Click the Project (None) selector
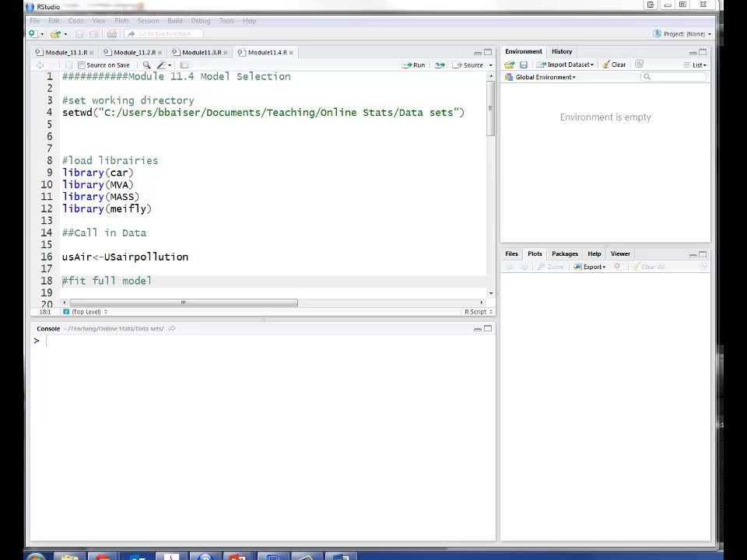The width and height of the screenshot is (747, 560). (x=685, y=33)
